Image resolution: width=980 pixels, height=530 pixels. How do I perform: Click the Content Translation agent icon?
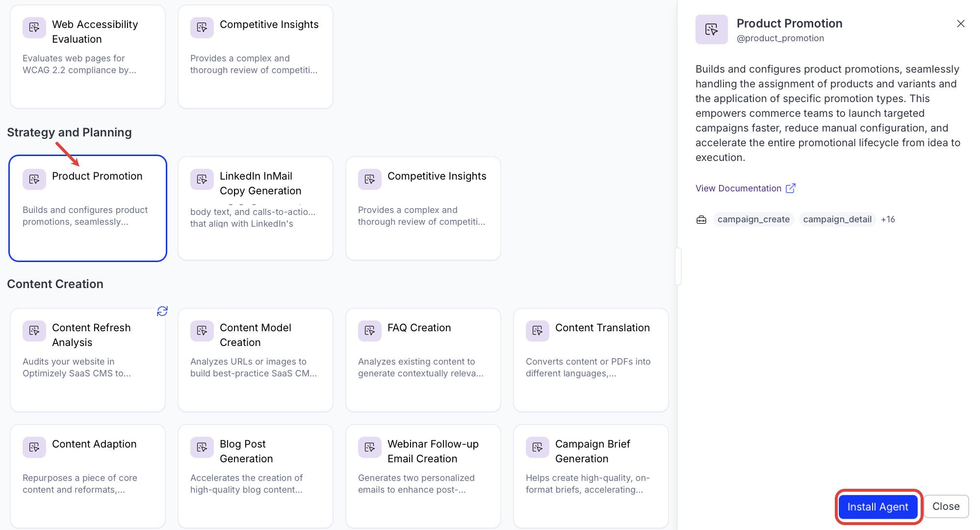(538, 331)
